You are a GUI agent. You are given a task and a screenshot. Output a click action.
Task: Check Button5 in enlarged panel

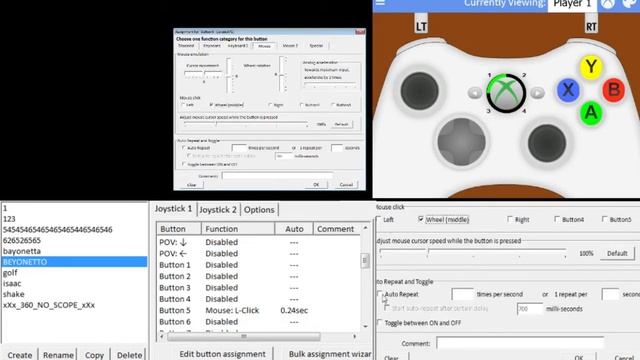click(604, 219)
